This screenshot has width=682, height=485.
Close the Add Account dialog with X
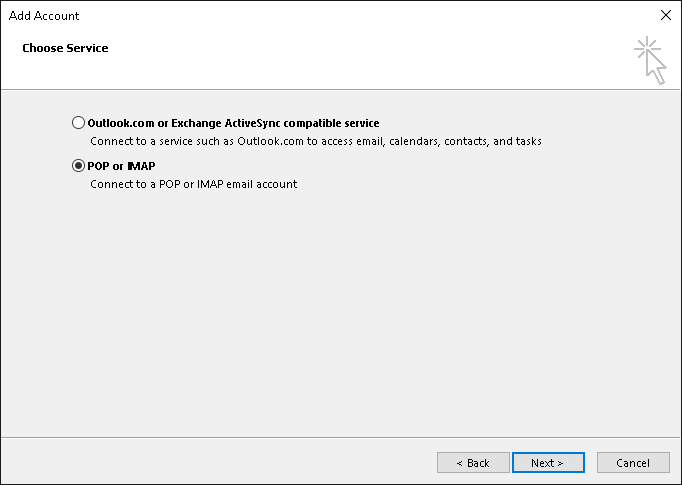pos(666,15)
